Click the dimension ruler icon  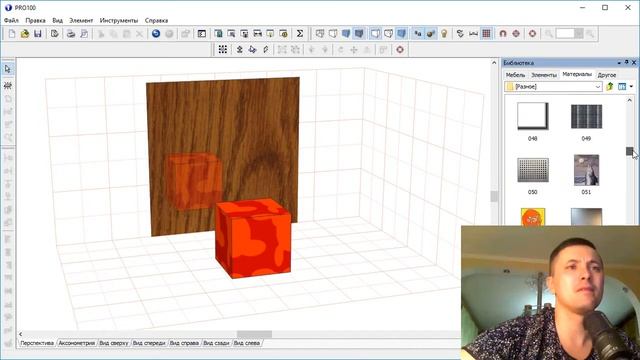(x=473, y=34)
